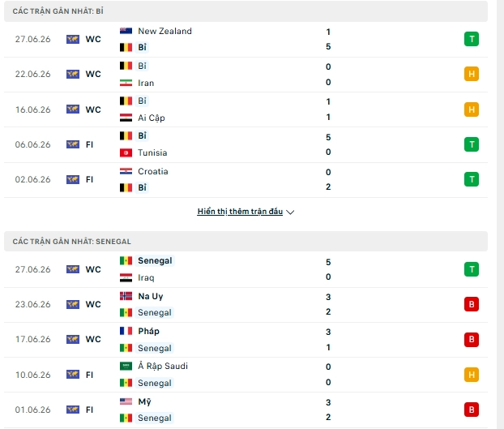
Task: Expand Hiển thị thêm trận đấu chevron
Action: pos(290,212)
